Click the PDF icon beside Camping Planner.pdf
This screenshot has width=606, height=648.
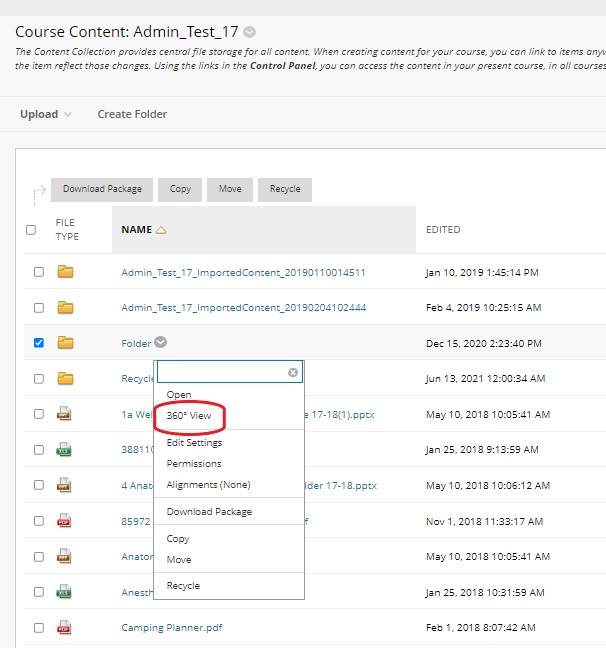click(64, 627)
